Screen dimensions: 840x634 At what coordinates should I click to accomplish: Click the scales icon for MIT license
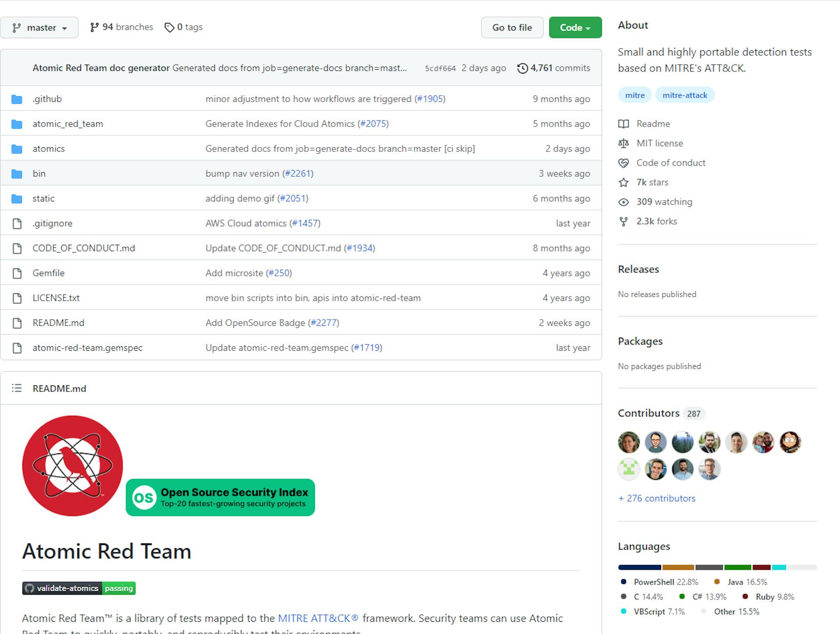[624, 143]
